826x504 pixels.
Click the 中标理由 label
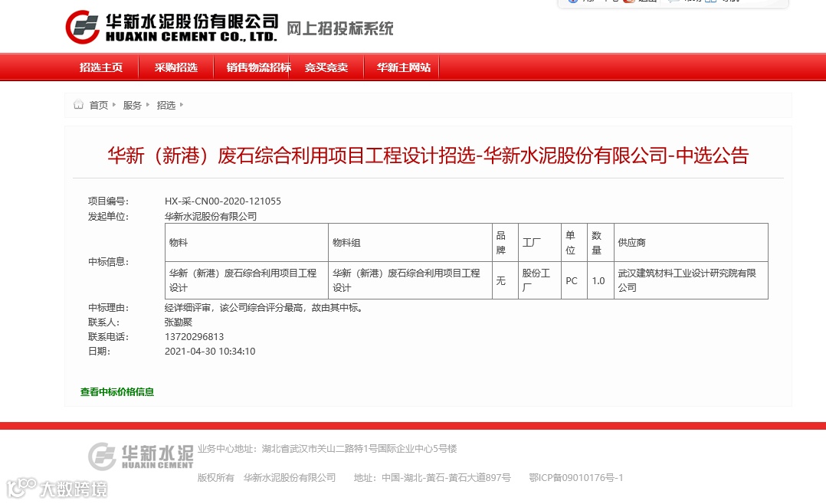[x=108, y=308]
